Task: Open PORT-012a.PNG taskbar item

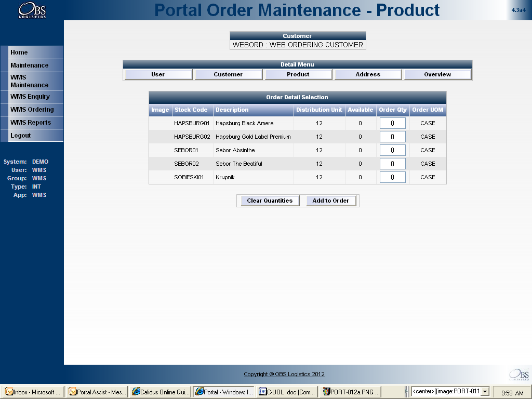Action: (351, 392)
